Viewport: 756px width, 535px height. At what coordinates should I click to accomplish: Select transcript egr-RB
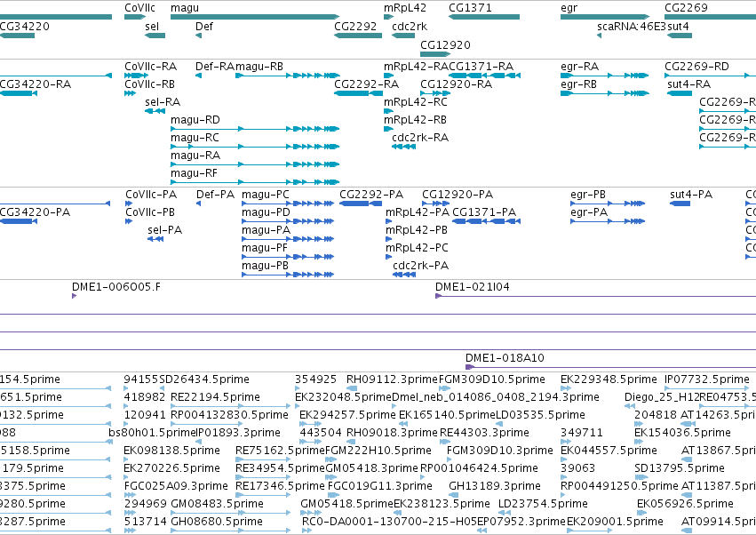[x=605, y=93]
